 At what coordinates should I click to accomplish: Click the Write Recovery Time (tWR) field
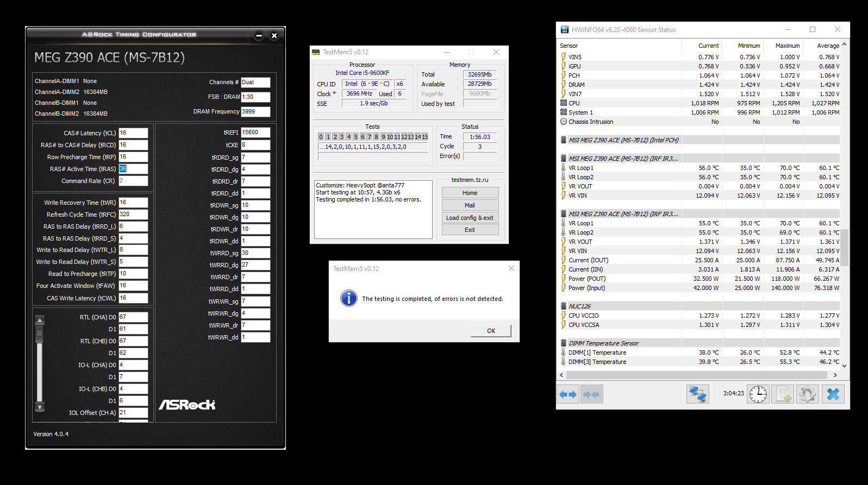(133, 203)
